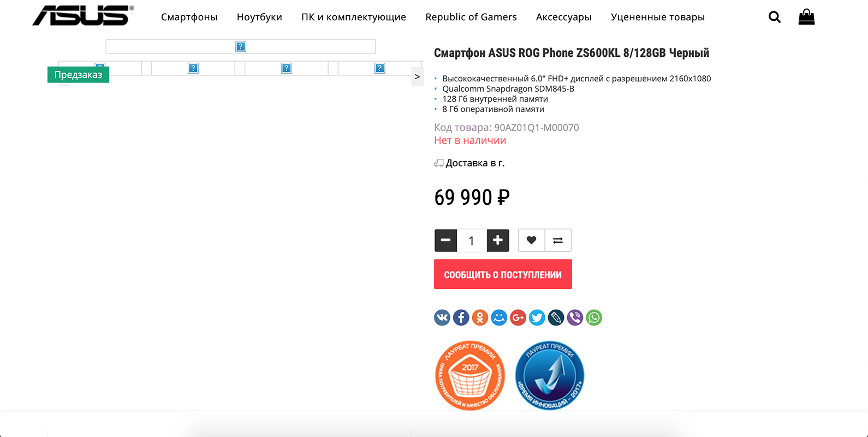868x437 pixels.
Task: Open the shopping bag cart
Action: (806, 17)
